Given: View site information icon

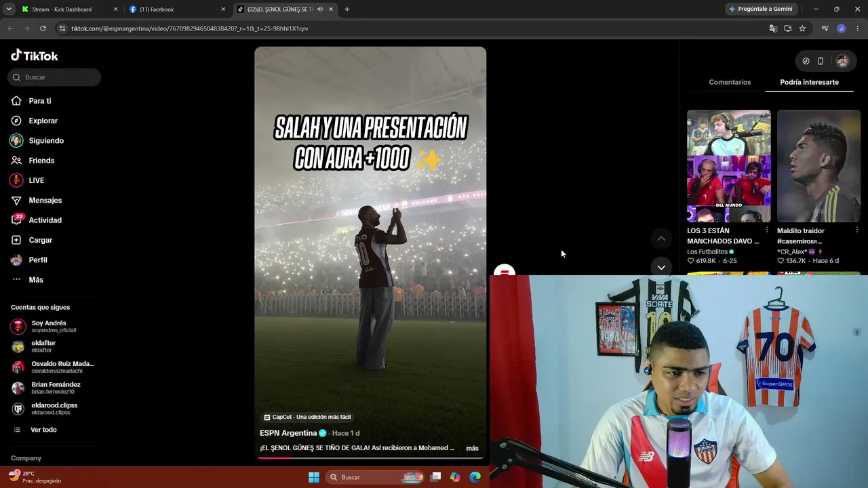Looking at the screenshot, I should pos(62,28).
